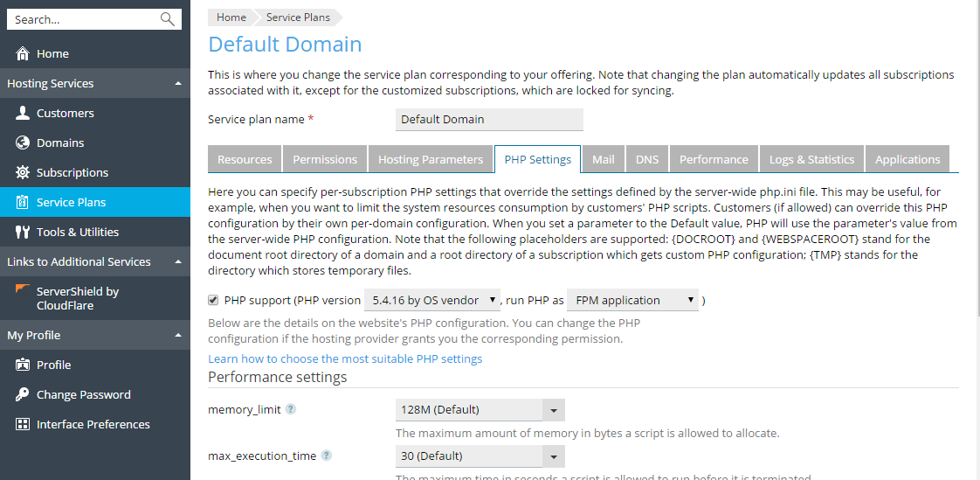Click the ServerShield by CloudFlare icon
This screenshot has height=480, width=980.
pyautogui.click(x=23, y=289)
